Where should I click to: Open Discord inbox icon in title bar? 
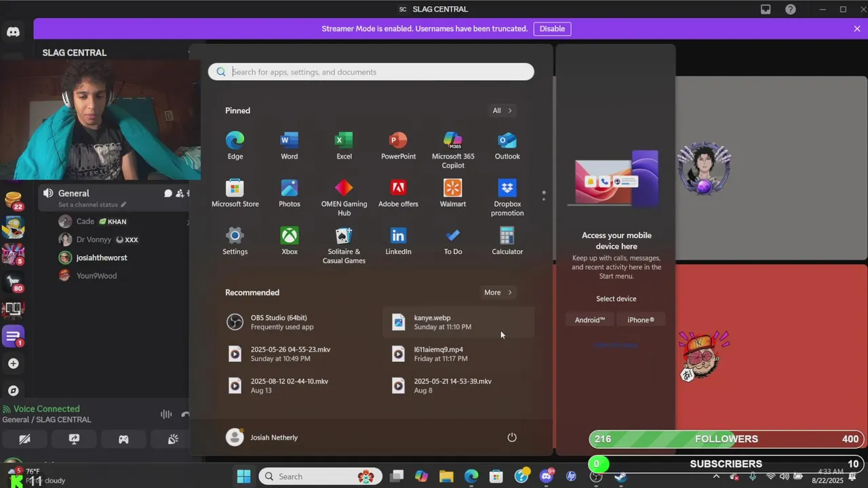(766, 9)
